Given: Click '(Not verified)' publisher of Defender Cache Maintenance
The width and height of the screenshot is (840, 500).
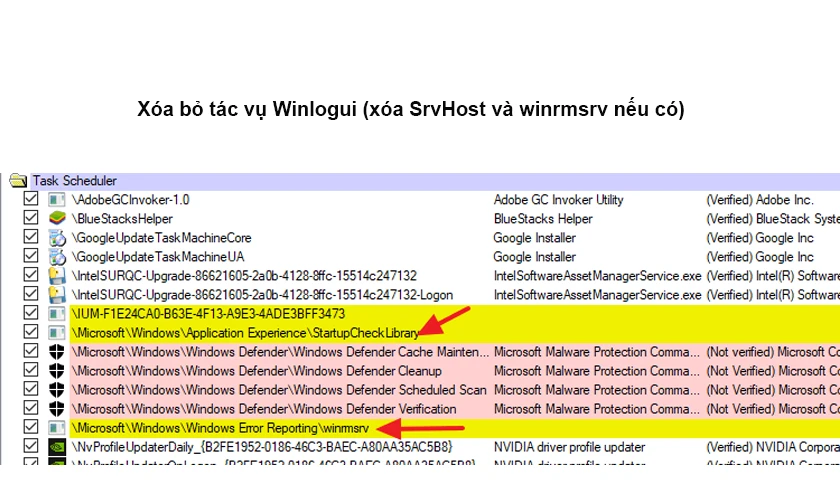Looking at the screenshot, I should (x=773, y=352).
